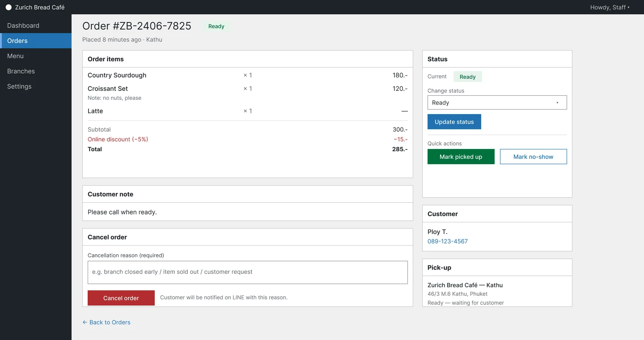644x340 pixels.
Task: Mark the order as picked up
Action: coord(461,157)
